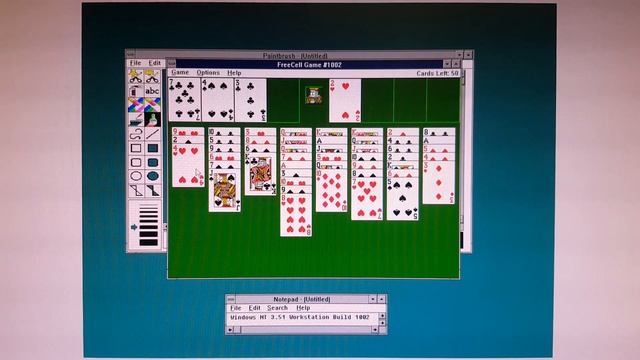Click the 'Windows NT 3.51 Workstation Build 1002' text
The image size is (640, 360).
click(x=300, y=317)
